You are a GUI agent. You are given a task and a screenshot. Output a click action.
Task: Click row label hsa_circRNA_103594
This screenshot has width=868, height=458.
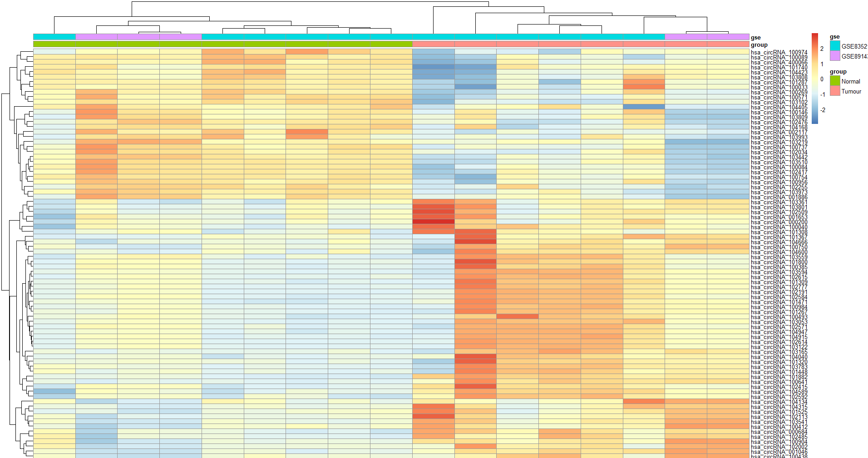point(779,272)
